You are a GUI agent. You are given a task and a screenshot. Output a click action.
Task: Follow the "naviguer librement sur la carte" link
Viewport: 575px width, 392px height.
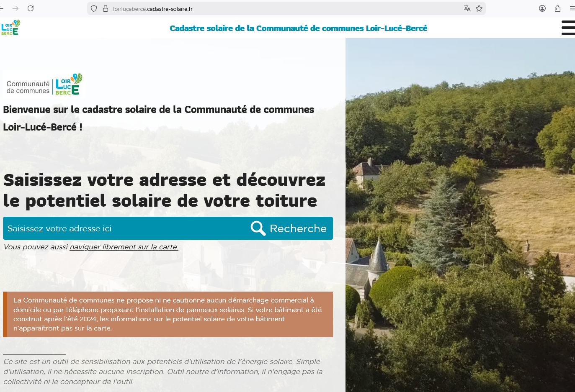pos(124,247)
